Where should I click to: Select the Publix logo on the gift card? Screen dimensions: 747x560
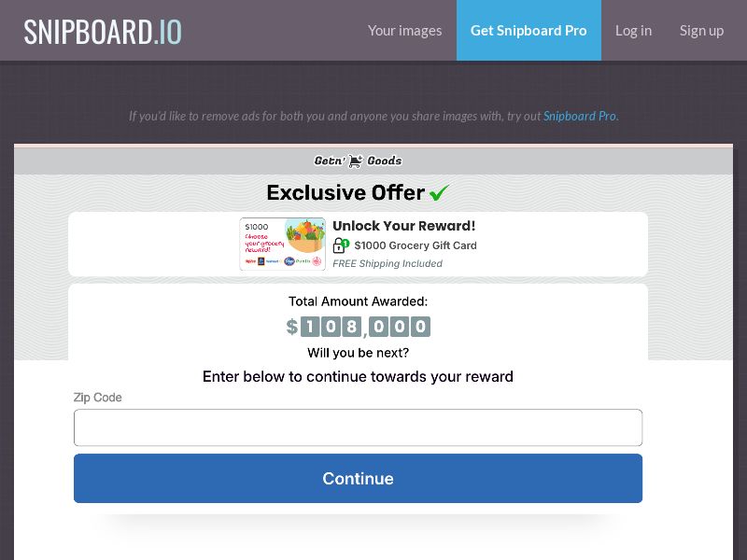(303, 259)
